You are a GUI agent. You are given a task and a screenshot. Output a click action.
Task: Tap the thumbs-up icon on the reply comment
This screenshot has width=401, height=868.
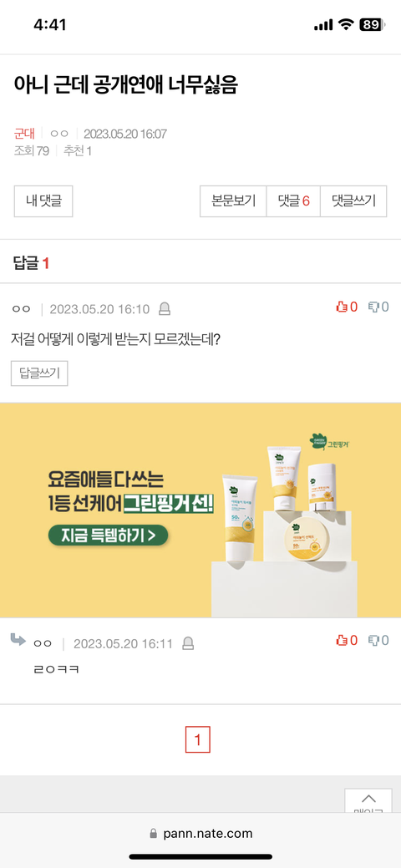(x=341, y=641)
